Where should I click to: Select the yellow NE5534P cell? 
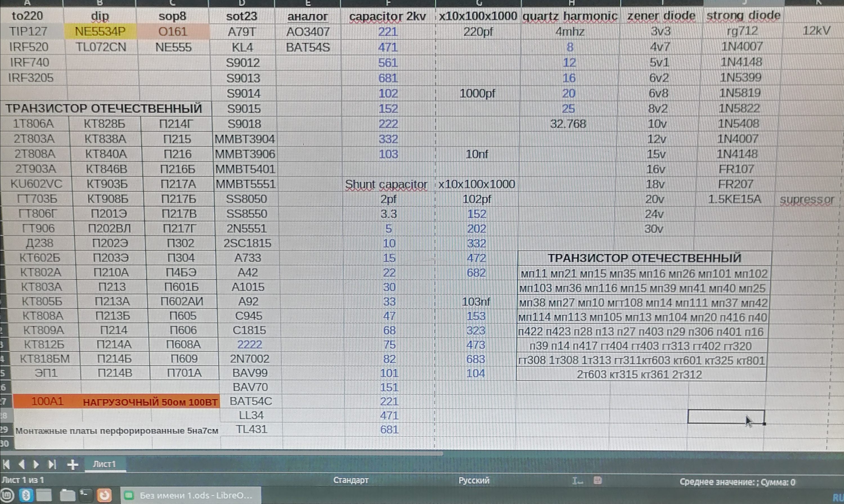[100, 31]
